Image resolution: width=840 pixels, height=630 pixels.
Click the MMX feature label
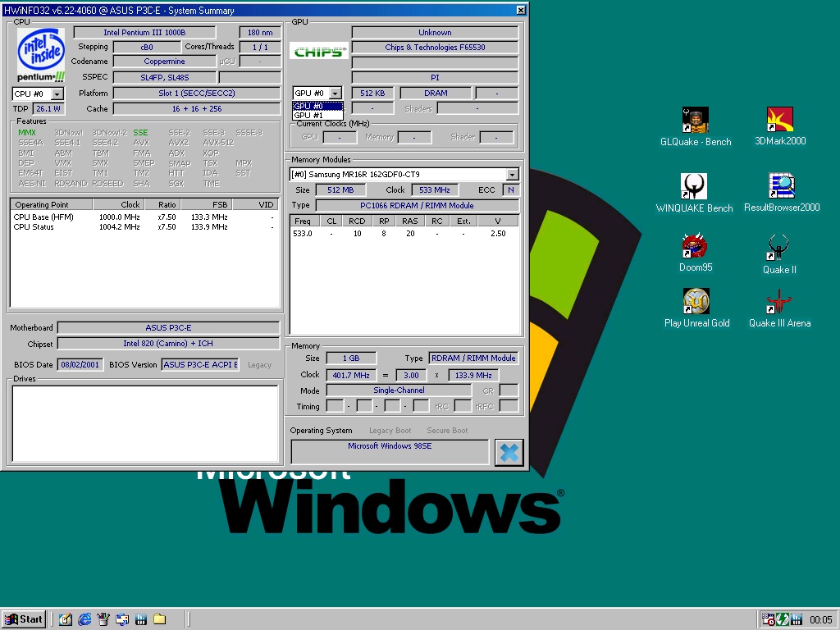27,133
